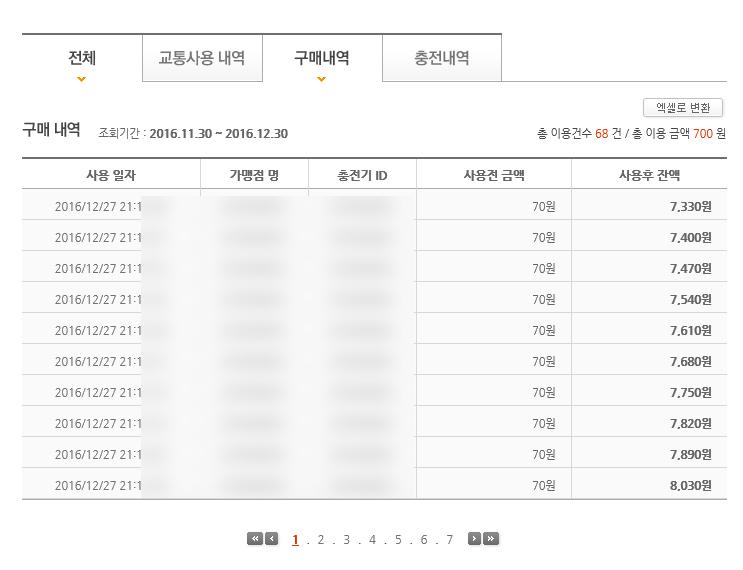Image resolution: width=743 pixels, height=570 pixels.
Task: Go to page 3
Action: 347,540
